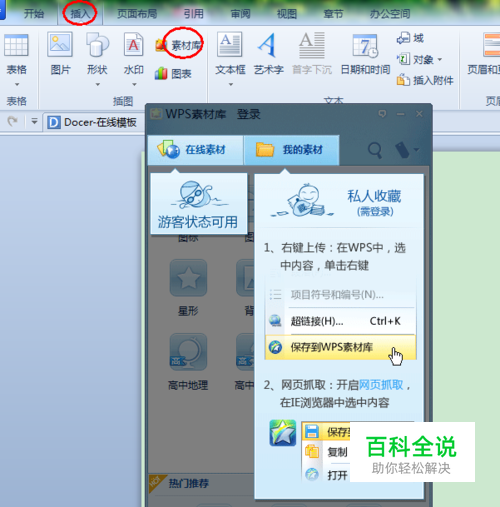Viewport: 500px width, 507px height.
Task: Click the 网页抓取 hyperlink
Action: click(x=381, y=385)
